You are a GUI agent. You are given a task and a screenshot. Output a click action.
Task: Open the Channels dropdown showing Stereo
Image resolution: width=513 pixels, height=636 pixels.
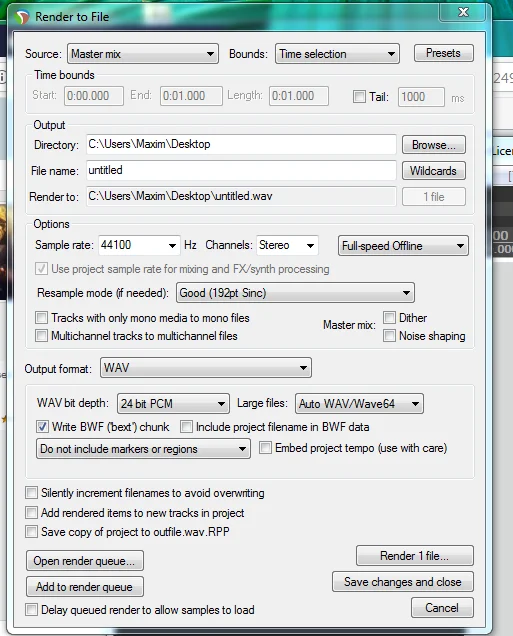(287, 245)
